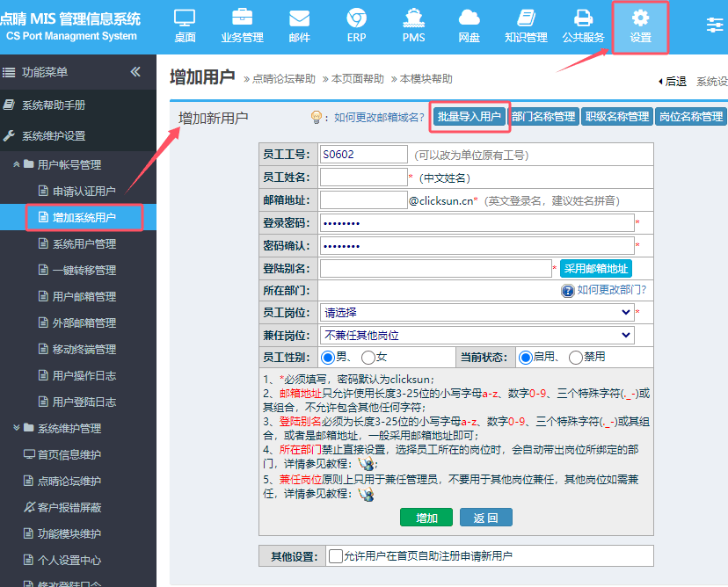Screen dimensions: 728x587
Task: Click the 密码确认 input field
Action: pyautogui.click(x=477, y=245)
